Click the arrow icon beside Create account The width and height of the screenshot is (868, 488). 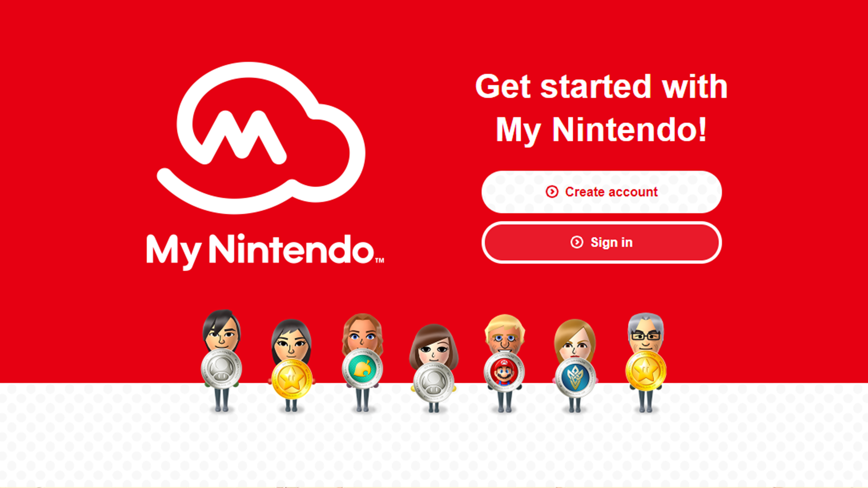pyautogui.click(x=552, y=192)
